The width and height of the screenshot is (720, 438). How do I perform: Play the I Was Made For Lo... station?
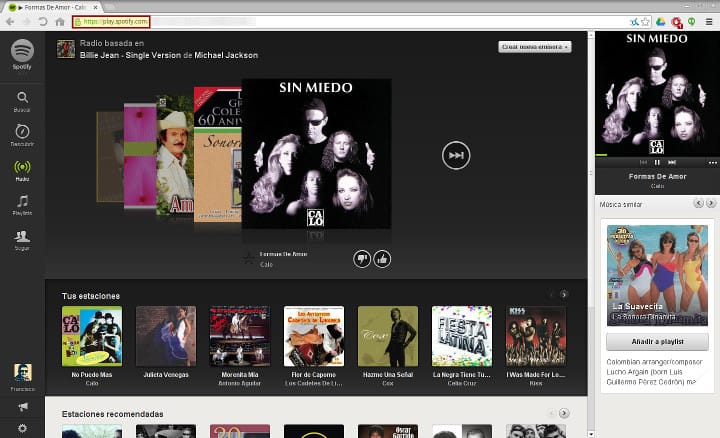click(536, 336)
